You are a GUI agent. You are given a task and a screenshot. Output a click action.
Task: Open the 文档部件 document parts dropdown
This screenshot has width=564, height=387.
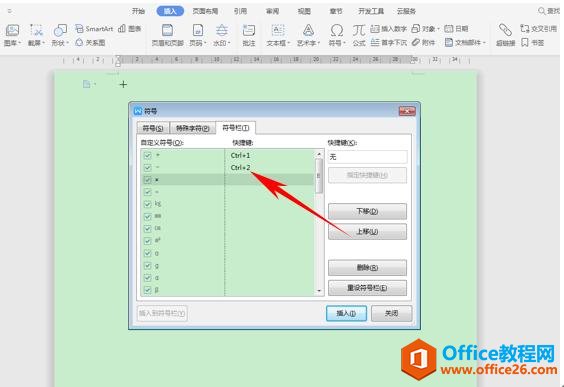point(484,42)
